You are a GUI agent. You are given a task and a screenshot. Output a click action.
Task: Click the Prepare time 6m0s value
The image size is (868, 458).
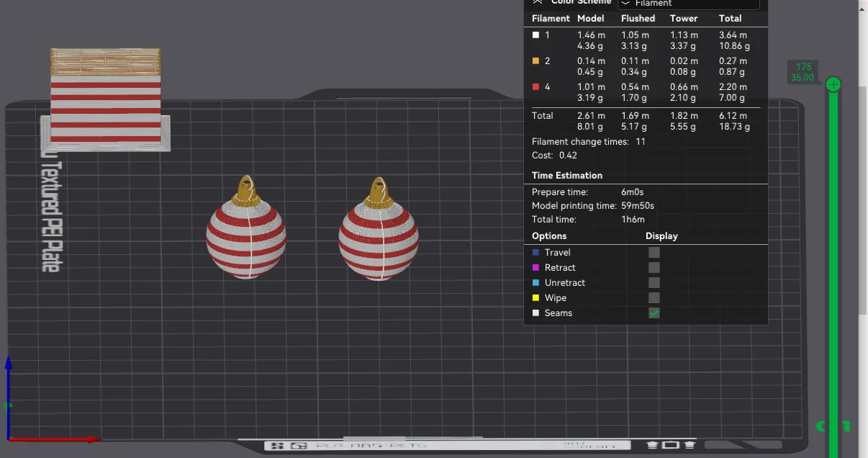pyautogui.click(x=632, y=192)
